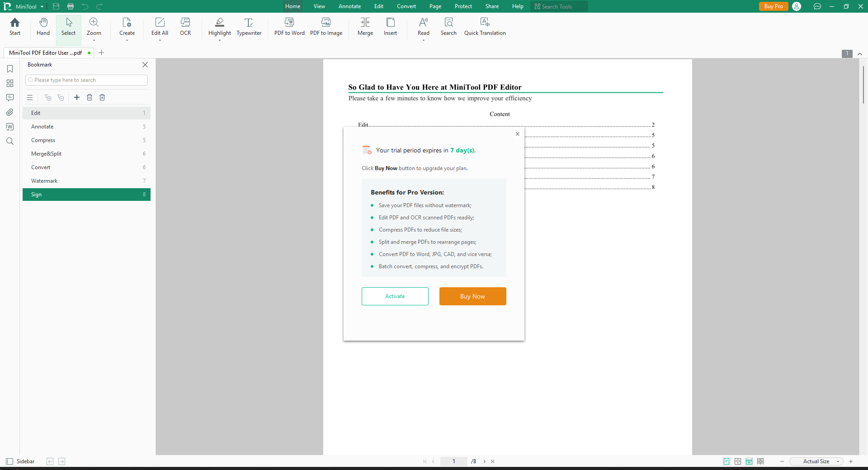Open the comments sidebar panel icon
This screenshot has width=868, height=470.
click(10, 98)
